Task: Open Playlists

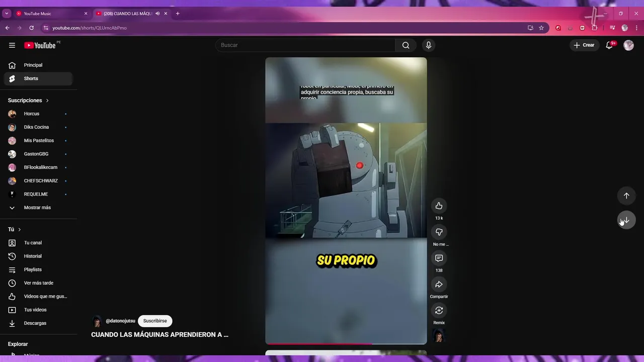Action: [38, 269]
